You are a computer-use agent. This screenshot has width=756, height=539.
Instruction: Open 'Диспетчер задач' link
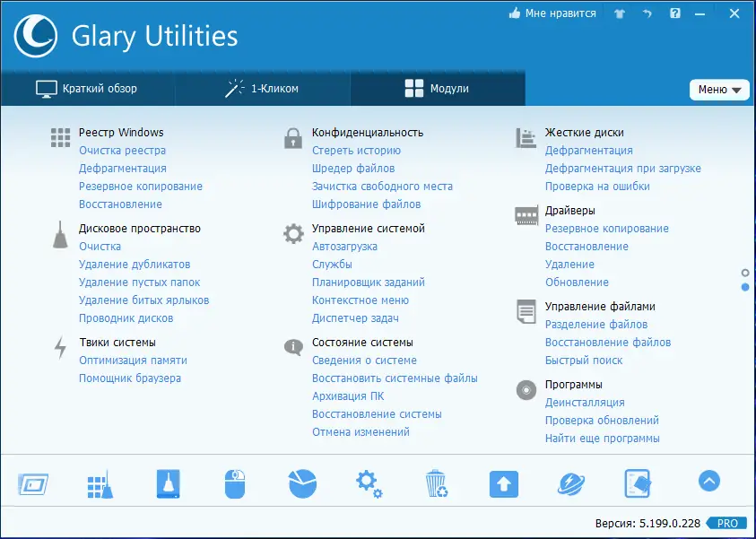[x=355, y=318]
